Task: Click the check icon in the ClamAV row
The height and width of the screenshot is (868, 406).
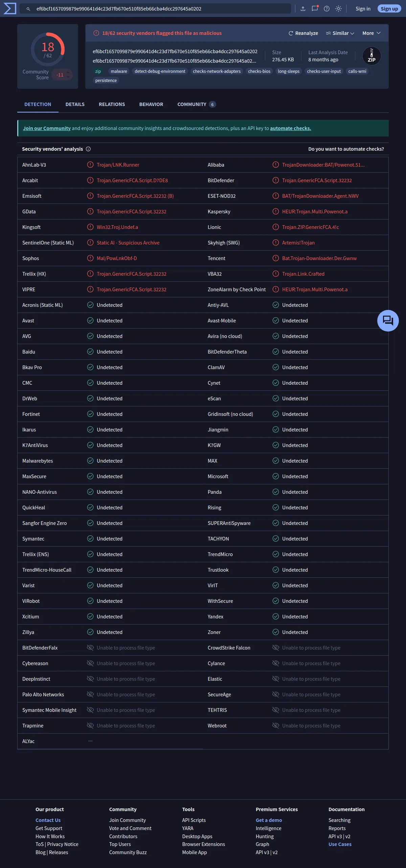Action: (x=276, y=367)
